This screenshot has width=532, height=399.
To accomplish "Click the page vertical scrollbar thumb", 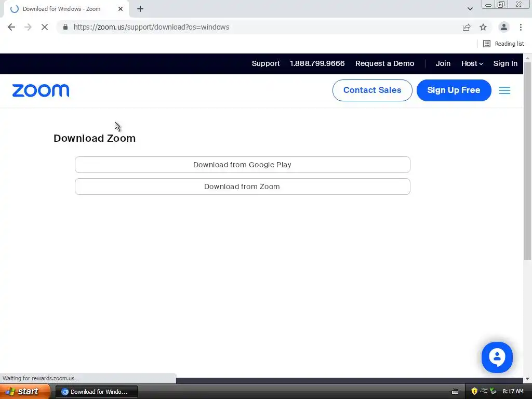I will click(x=527, y=161).
